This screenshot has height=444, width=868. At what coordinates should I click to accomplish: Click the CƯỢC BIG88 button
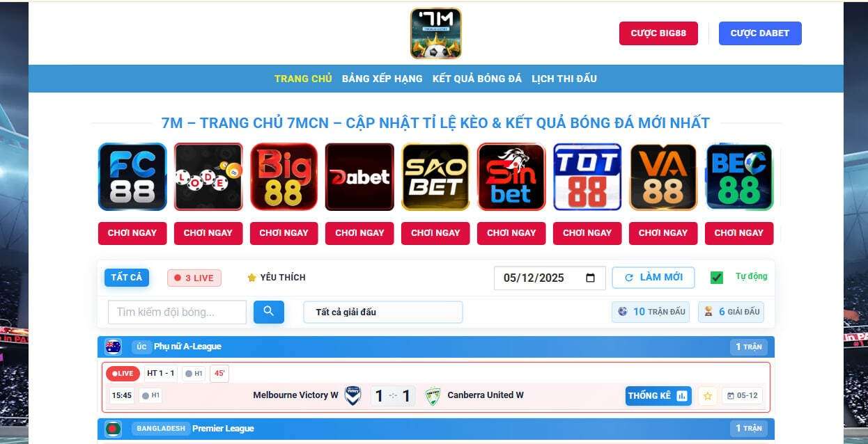[658, 33]
